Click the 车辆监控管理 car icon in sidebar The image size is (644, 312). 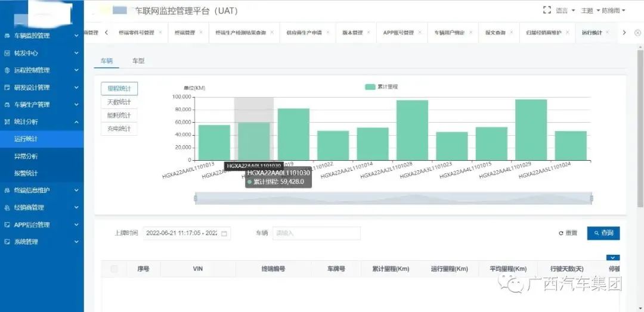tap(7, 36)
